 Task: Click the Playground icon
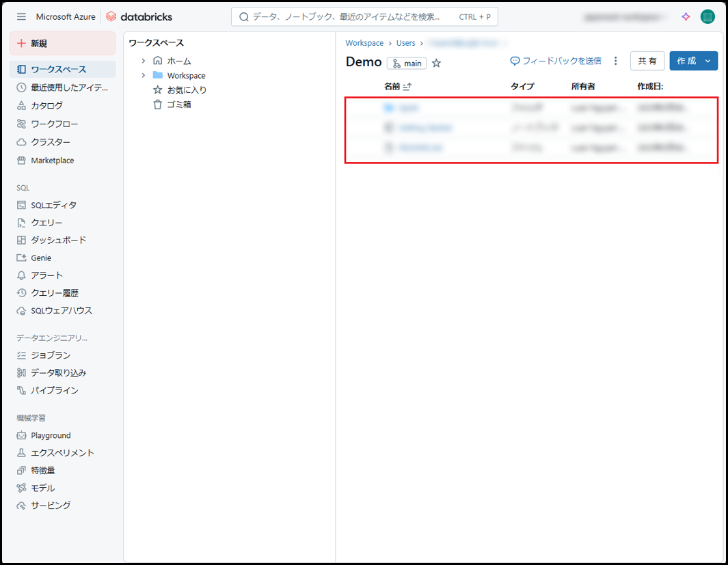pyautogui.click(x=21, y=435)
